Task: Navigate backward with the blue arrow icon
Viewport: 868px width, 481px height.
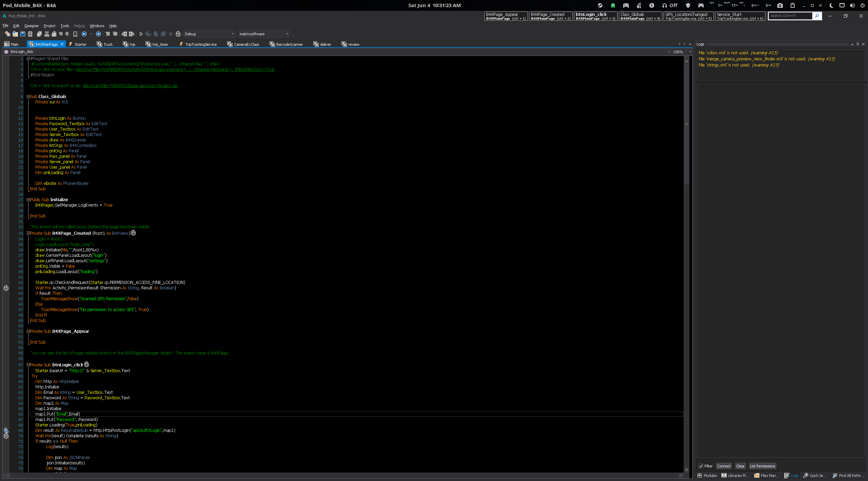Action: (x=84, y=34)
